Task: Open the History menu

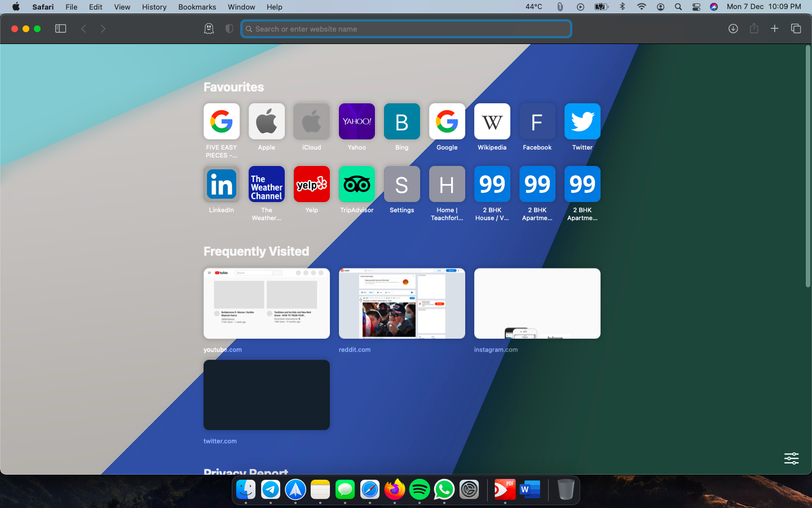Action: point(154,7)
